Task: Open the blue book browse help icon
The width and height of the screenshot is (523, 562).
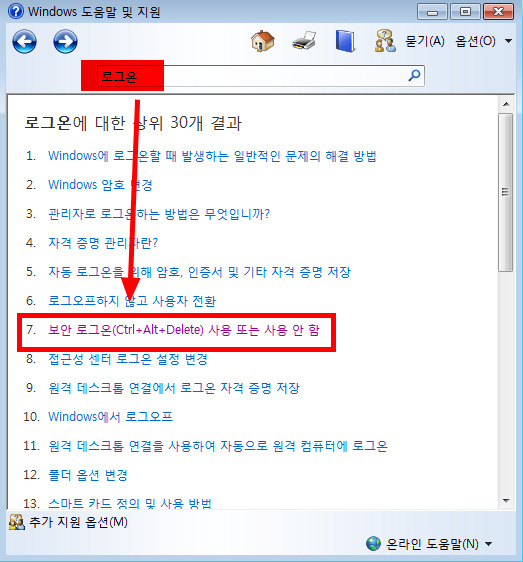Action: 345,41
